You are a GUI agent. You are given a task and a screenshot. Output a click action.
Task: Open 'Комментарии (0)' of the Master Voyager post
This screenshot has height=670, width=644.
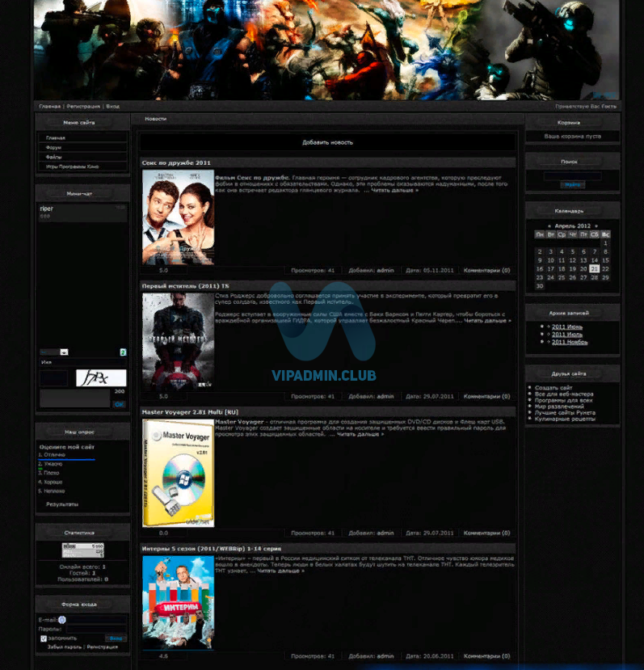pyautogui.click(x=486, y=533)
